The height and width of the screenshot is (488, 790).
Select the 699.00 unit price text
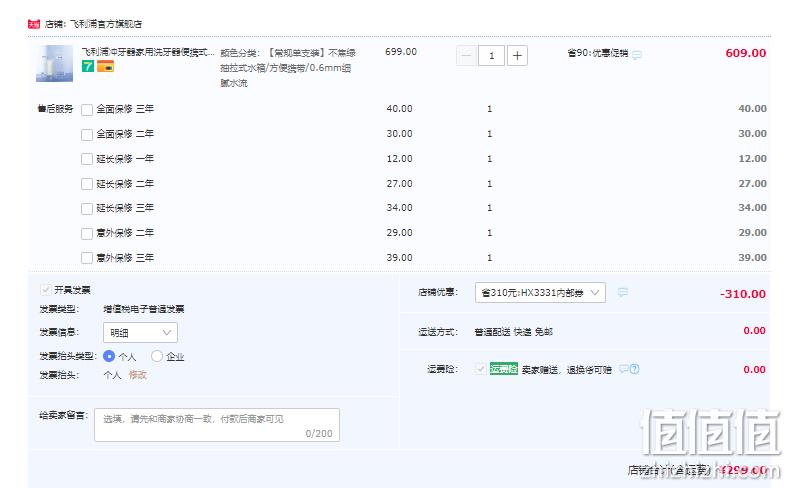[401, 52]
